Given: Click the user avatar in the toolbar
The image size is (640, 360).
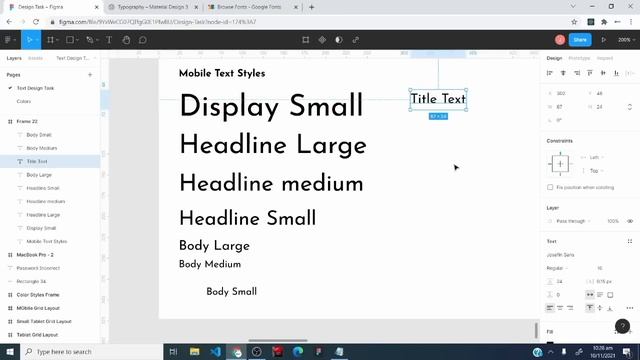Looking at the screenshot, I should click(560, 40).
